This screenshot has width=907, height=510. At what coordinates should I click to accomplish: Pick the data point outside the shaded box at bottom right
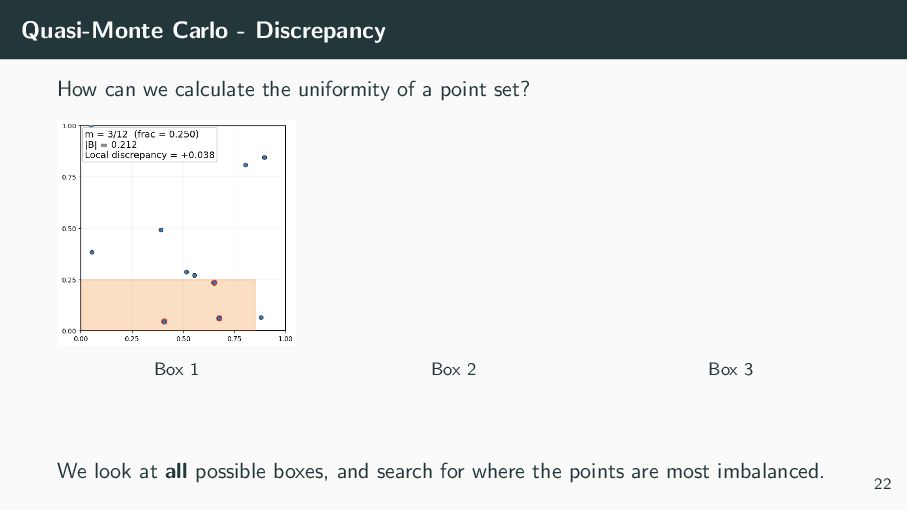pyautogui.click(x=261, y=317)
